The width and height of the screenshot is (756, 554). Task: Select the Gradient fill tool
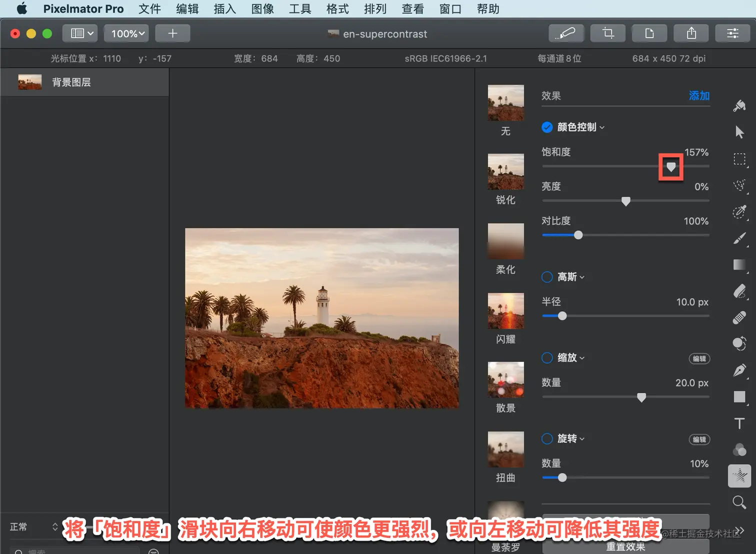739,265
